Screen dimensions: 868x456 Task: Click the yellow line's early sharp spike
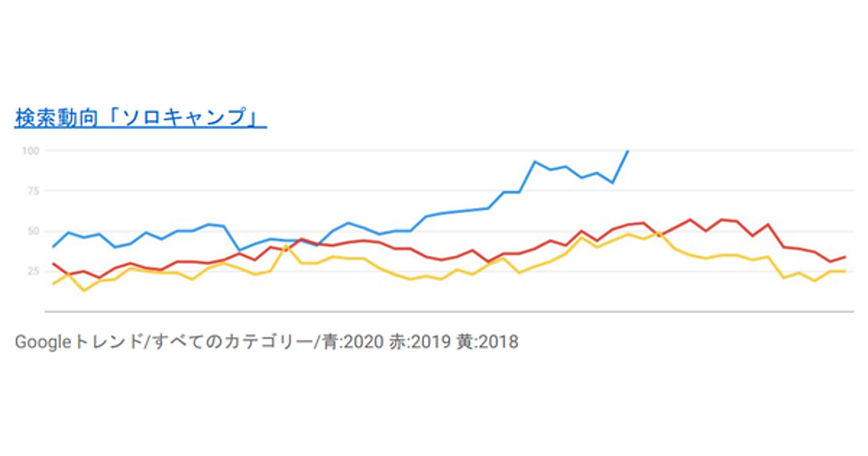pyautogui.click(x=287, y=245)
